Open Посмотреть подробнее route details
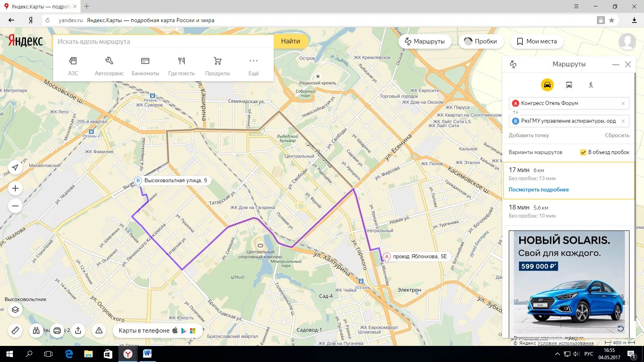This screenshot has width=644, height=362. 539,190
